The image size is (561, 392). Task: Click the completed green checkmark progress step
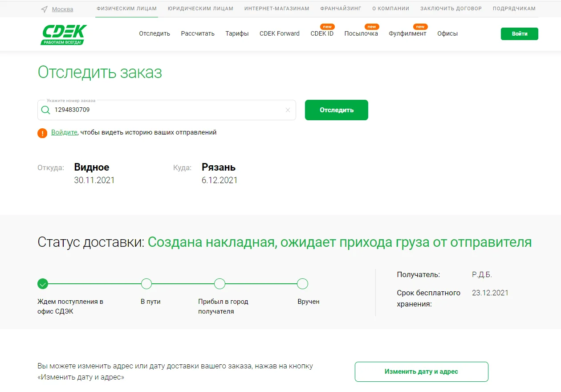click(x=43, y=284)
